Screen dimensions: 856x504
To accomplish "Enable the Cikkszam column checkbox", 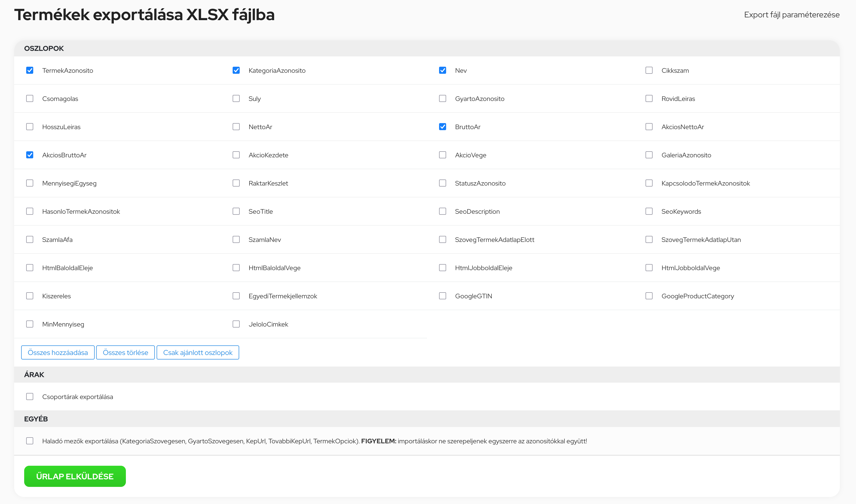I will click(649, 70).
